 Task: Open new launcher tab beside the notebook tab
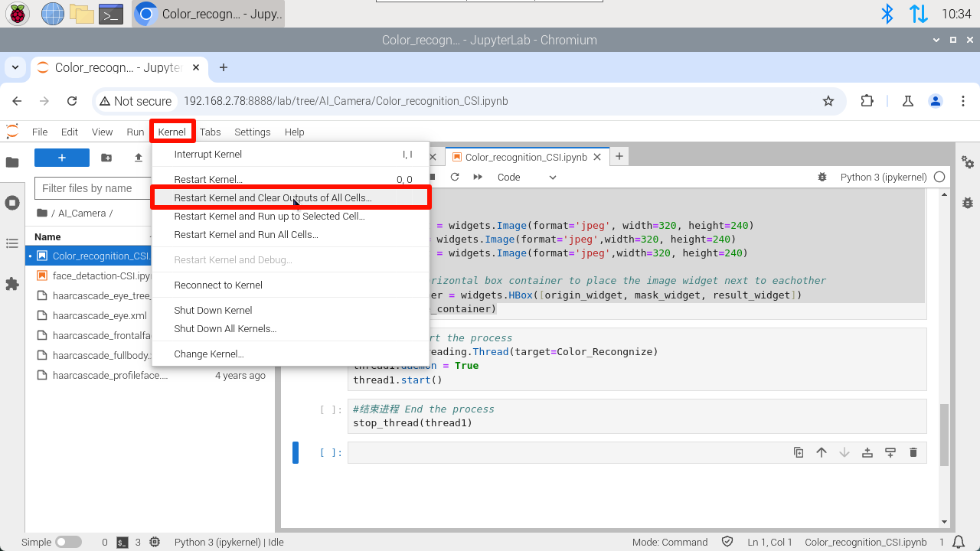pyautogui.click(x=619, y=156)
